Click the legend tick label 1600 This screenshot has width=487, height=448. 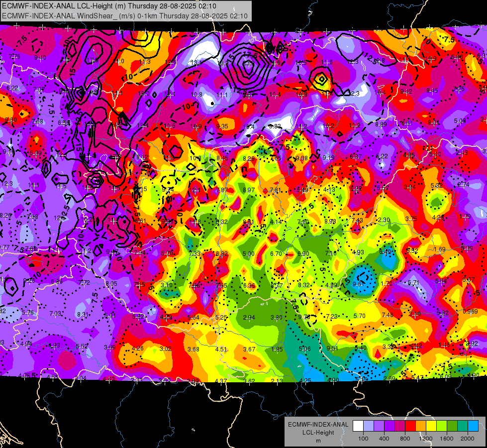coord(447,439)
